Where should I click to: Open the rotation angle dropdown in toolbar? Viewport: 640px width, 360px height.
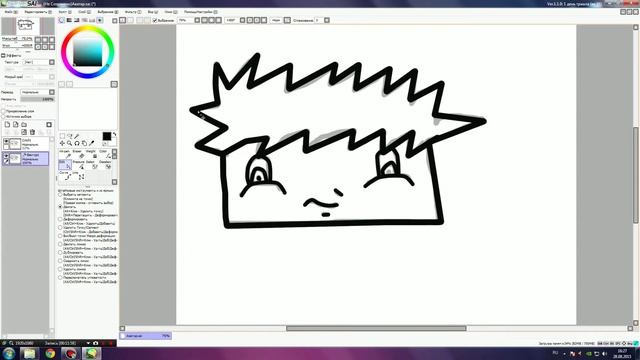pos(242,20)
